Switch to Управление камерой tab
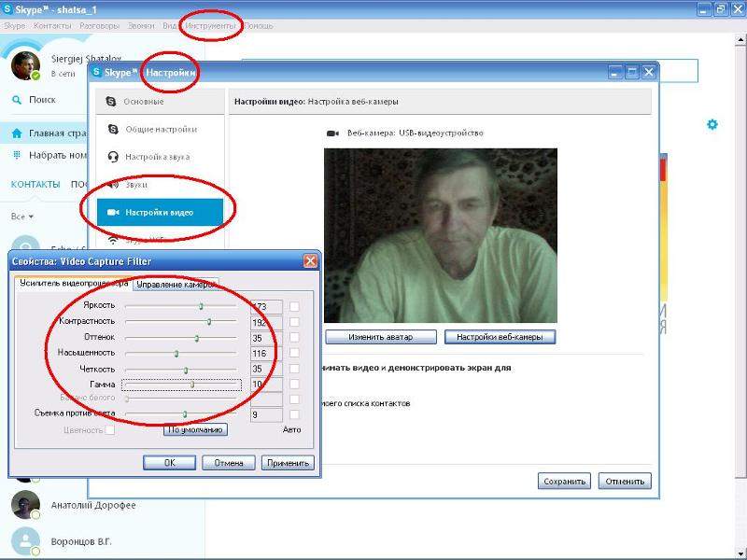The width and height of the screenshot is (747, 560). click(176, 285)
